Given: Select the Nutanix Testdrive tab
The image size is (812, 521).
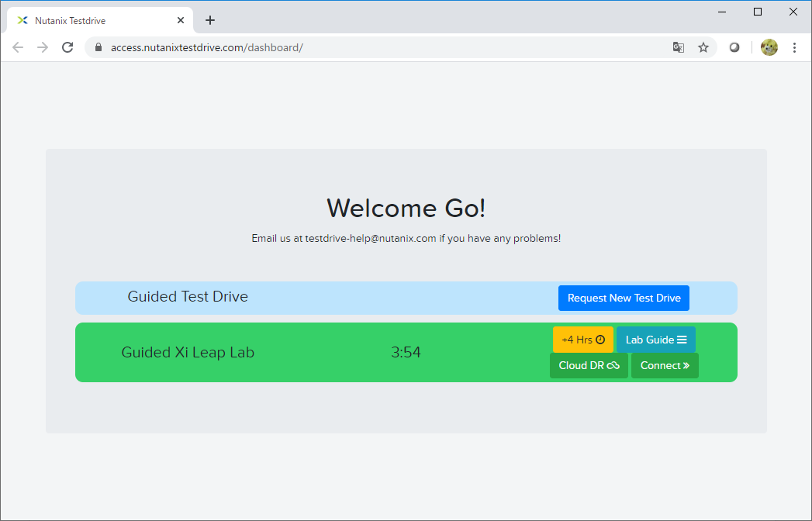Looking at the screenshot, I should [100, 21].
